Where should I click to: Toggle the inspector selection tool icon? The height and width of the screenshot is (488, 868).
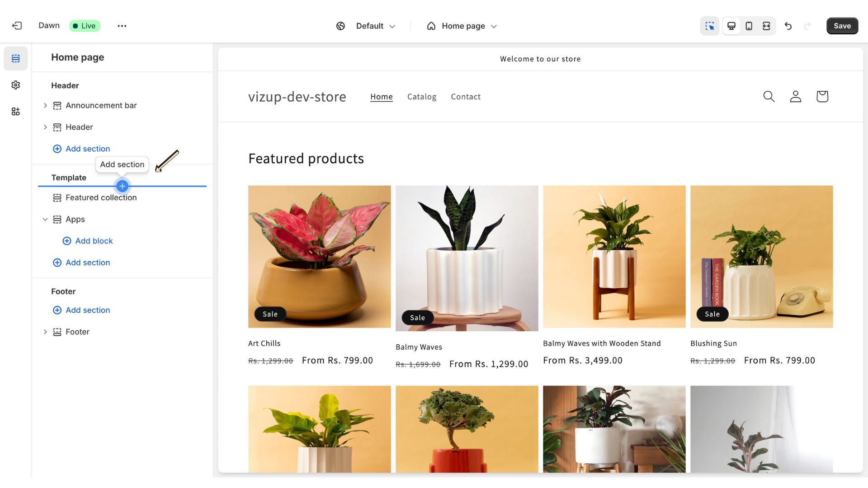pyautogui.click(x=710, y=26)
